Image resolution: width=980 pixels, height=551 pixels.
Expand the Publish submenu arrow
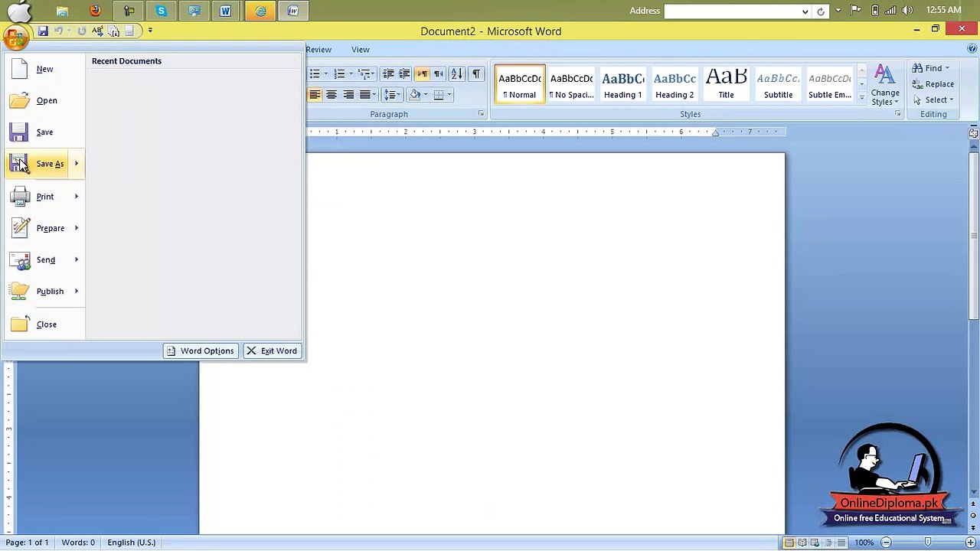click(x=77, y=292)
